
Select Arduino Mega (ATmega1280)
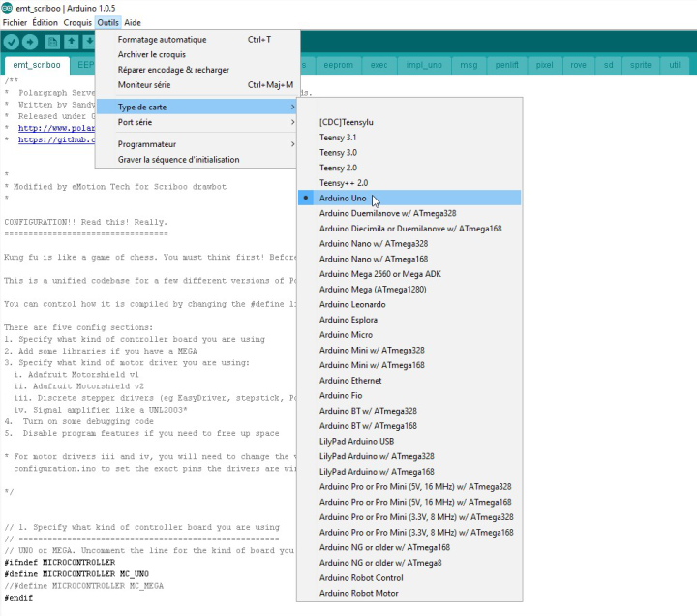(409, 289)
